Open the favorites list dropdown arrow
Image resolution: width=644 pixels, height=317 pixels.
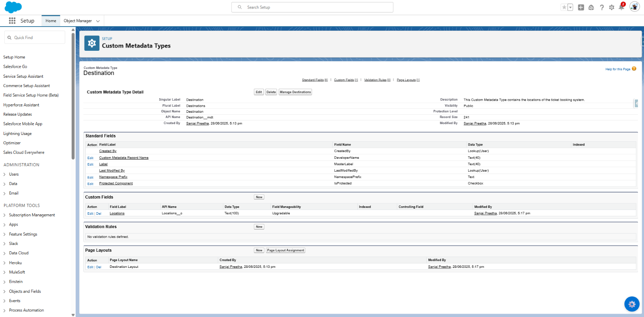point(570,7)
